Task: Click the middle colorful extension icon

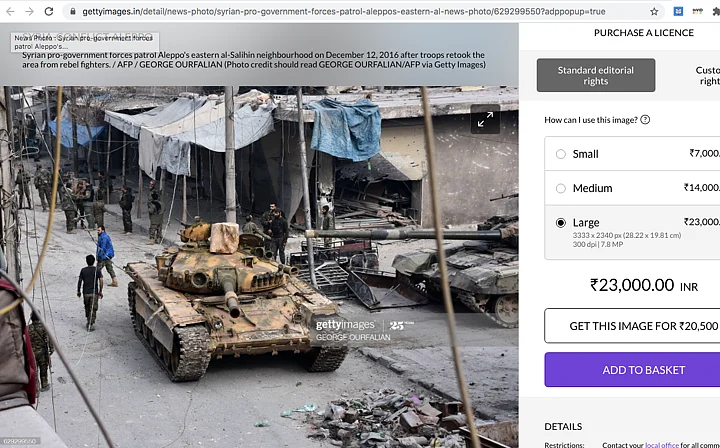Action: coord(698,11)
